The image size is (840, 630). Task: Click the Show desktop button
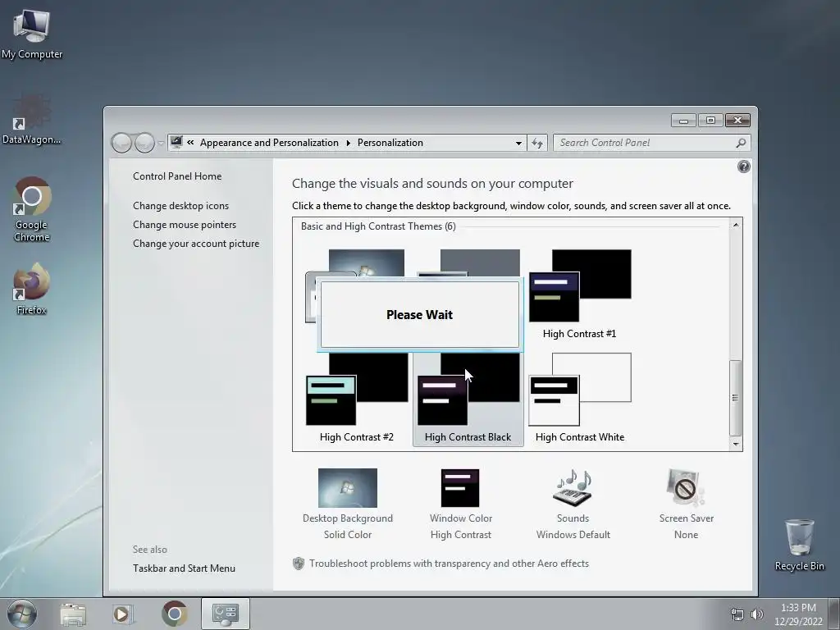click(x=836, y=614)
